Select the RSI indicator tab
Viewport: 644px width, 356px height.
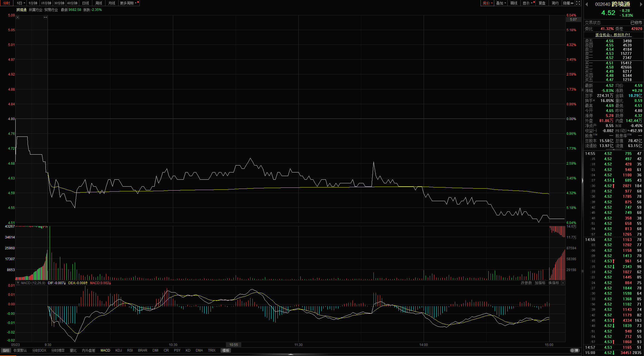point(130,350)
